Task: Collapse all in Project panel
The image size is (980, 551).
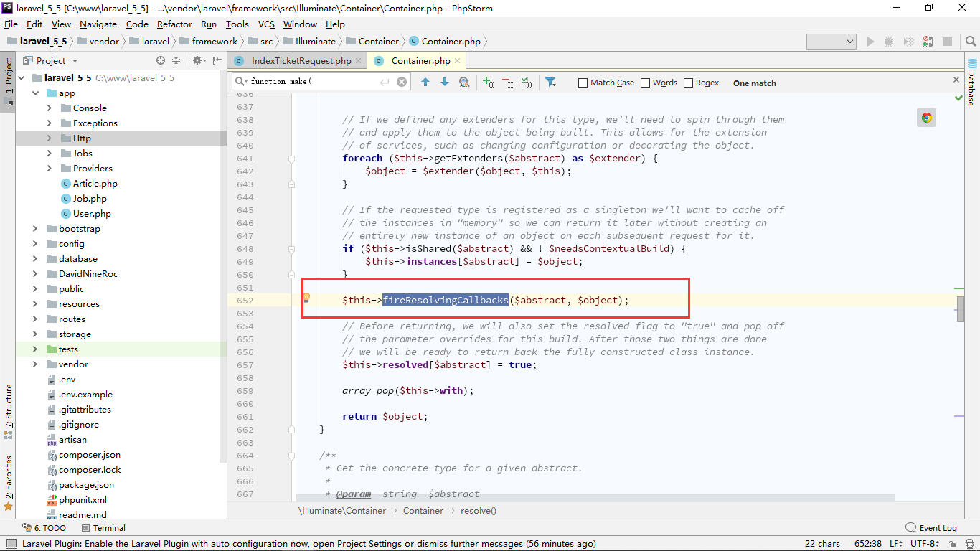Action: coord(178,61)
